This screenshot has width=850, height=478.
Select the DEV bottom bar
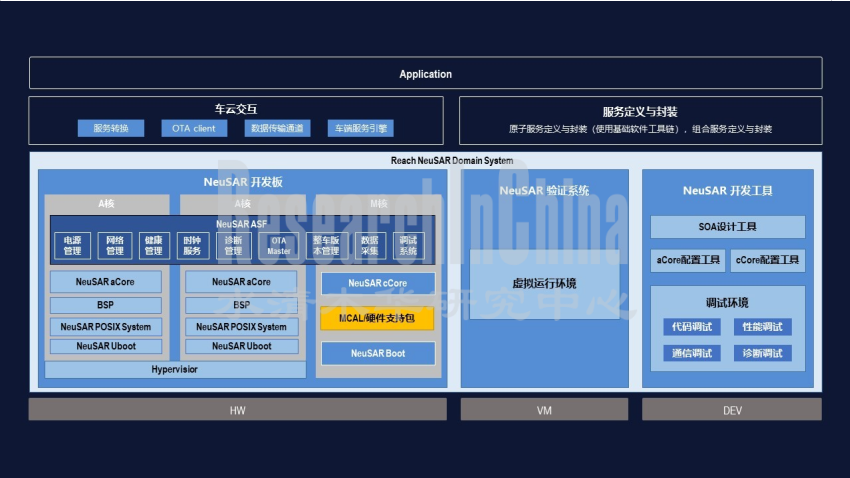732,410
